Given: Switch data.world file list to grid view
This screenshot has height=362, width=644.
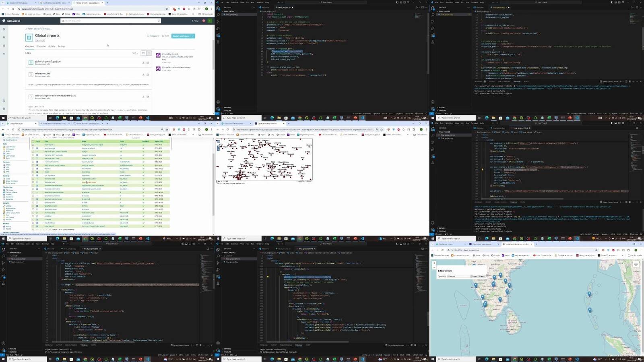Looking at the screenshot, I should click(x=143, y=53).
